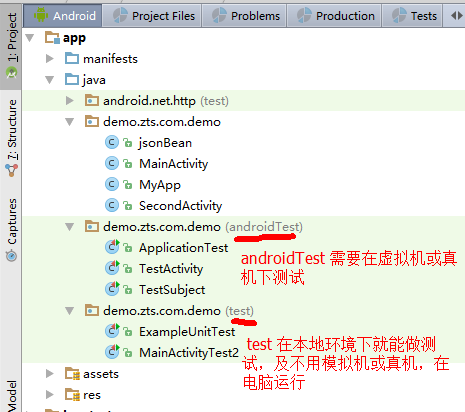Collapse the app module node
The image size is (465, 412).
click(30, 38)
